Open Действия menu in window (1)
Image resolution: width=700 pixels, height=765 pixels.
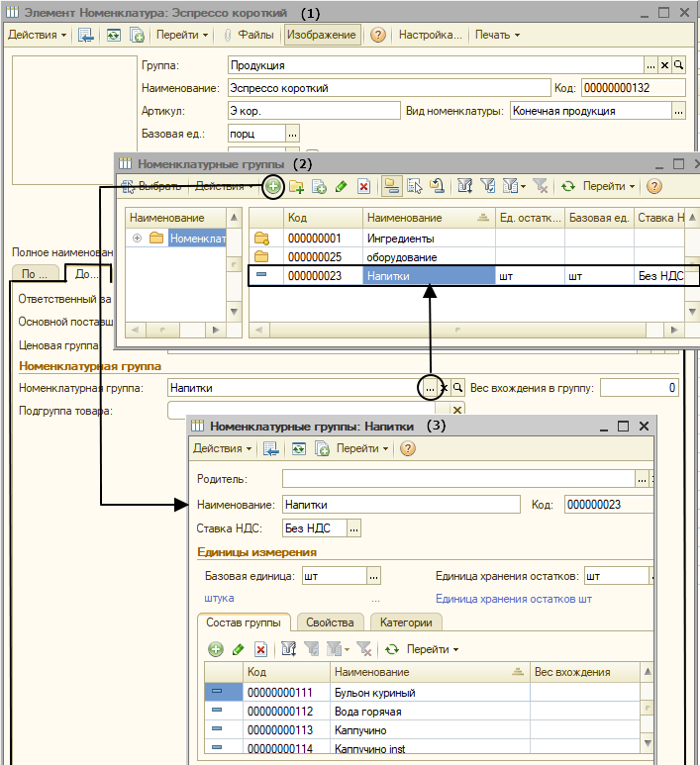click(37, 35)
